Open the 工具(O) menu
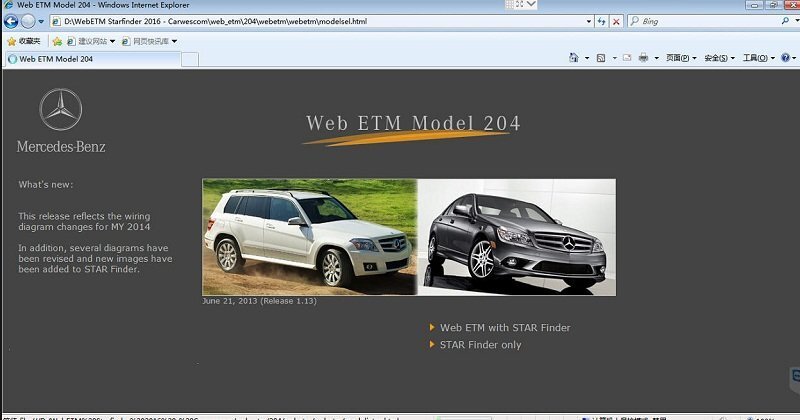This screenshot has width=800, height=420. coord(758,58)
